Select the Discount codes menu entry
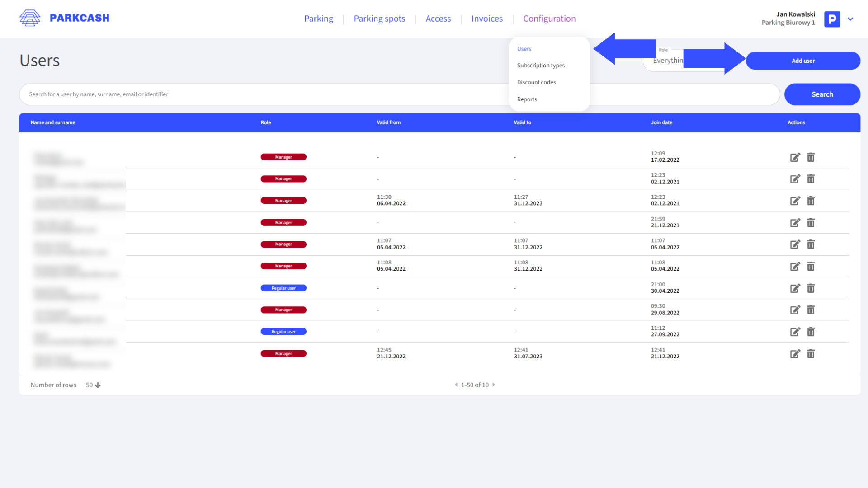The image size is (868, 488). [x=537, y=82]
